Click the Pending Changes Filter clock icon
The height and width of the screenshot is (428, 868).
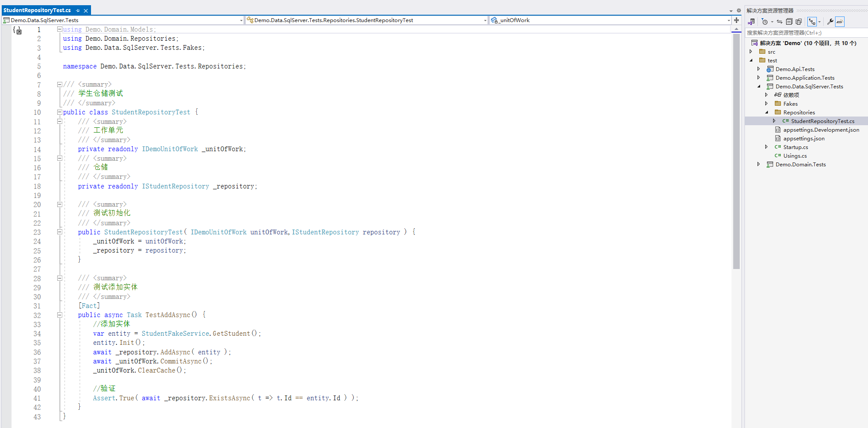765,22
